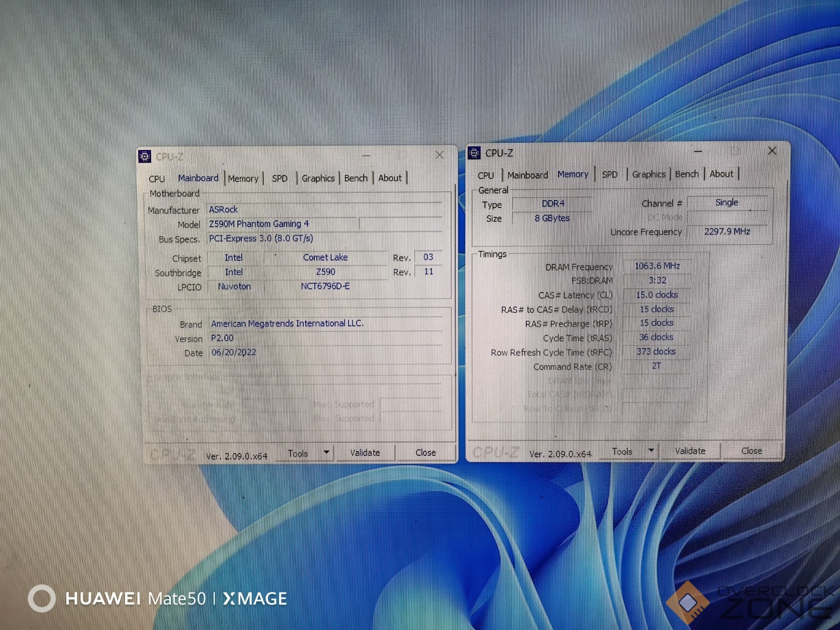
Task: Click the DRAM frequency value "1063.6 MHz"
Action: [x=657, y=266]
